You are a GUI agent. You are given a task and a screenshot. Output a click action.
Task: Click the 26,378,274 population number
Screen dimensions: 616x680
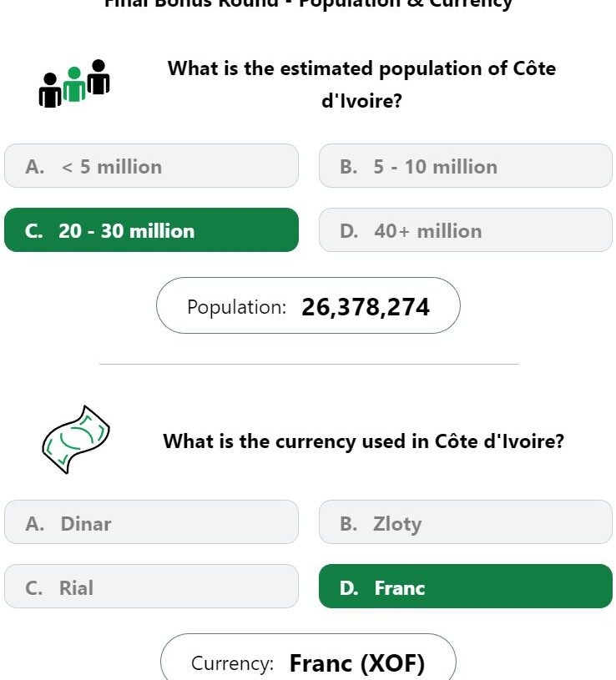pyautogui.click(x=366, y=307)
